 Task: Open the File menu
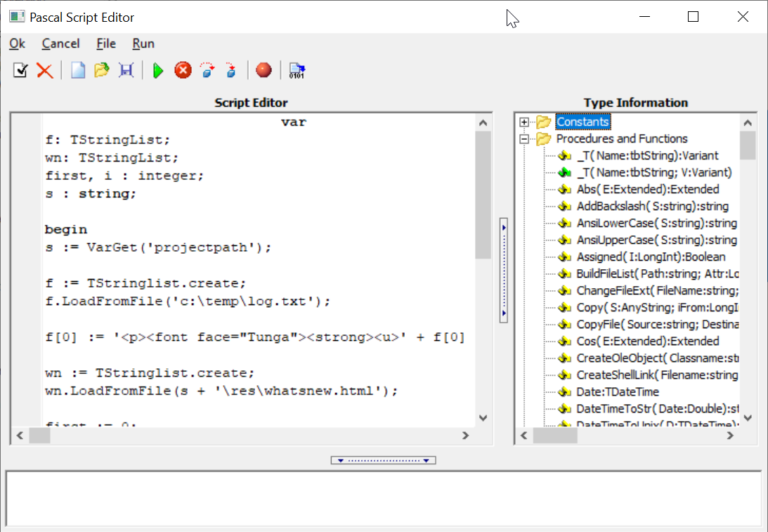click(x=105, y=44)
